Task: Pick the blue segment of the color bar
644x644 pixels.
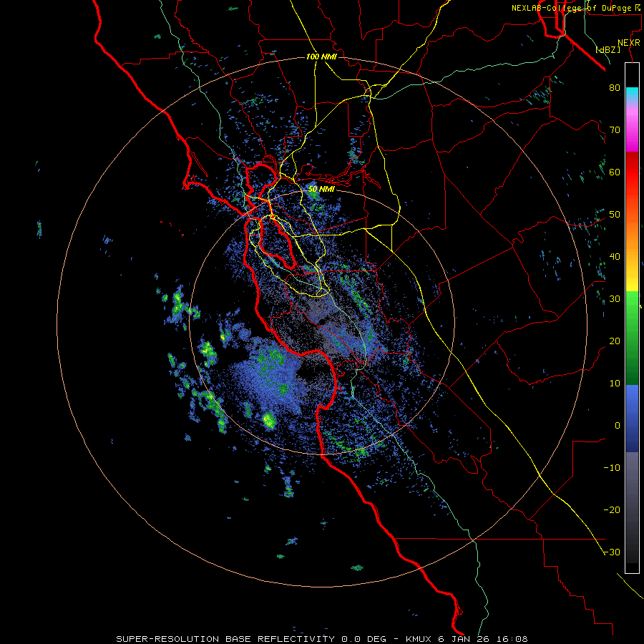Action: pyautogui.click(x=632, y=419)
